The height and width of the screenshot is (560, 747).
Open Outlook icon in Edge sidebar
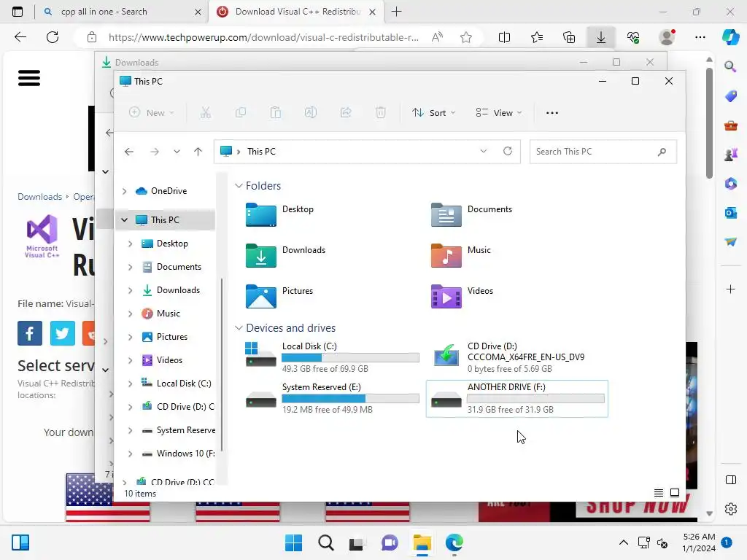730,213
